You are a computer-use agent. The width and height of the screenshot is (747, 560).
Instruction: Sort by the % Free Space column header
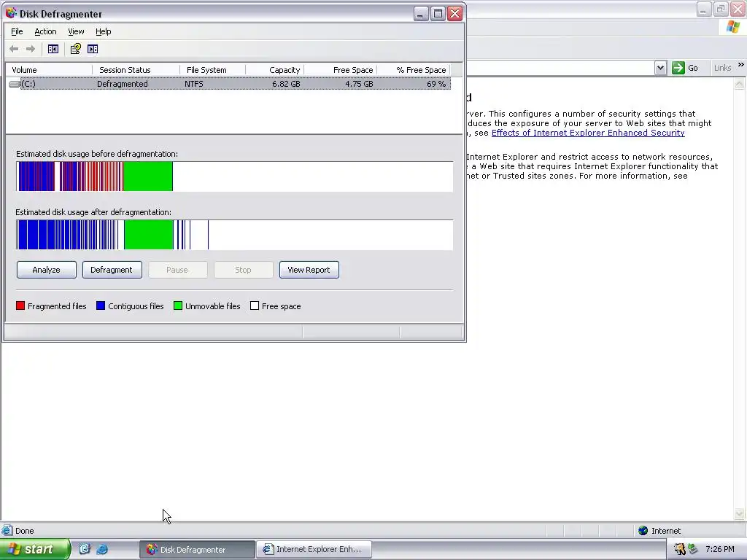pos(413,70)
